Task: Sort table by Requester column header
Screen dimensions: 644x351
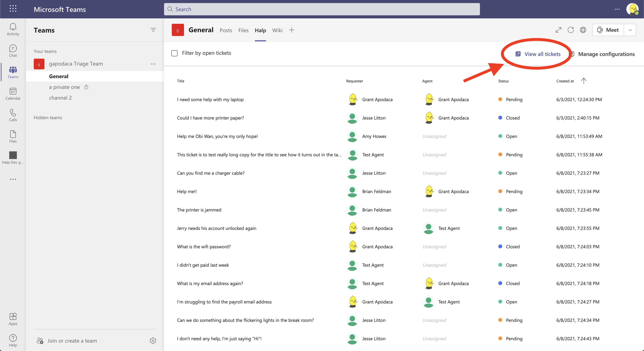Action: (355, 81)
